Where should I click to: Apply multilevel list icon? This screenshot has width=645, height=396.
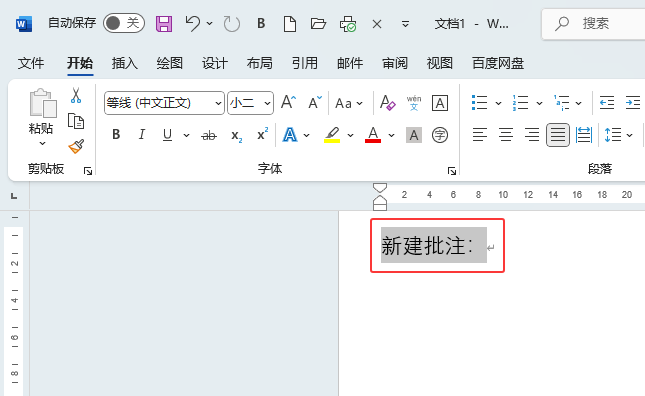(x=561, y=103)
